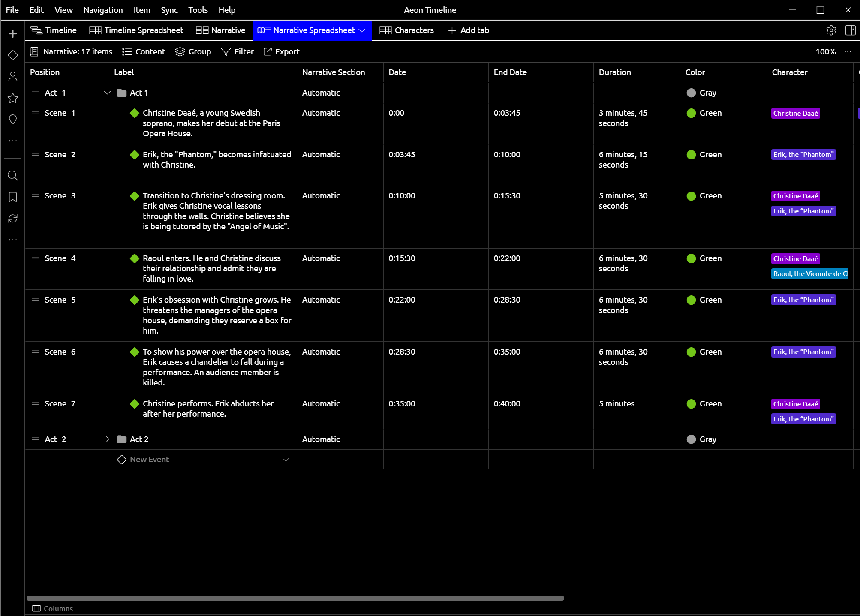Click the Filter button
The height and width of the screenshot is (616, 860).
tap(237, 52)
